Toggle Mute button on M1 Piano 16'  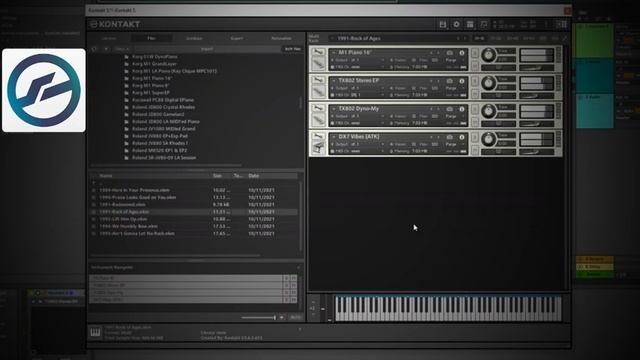[x=475, y=65]
